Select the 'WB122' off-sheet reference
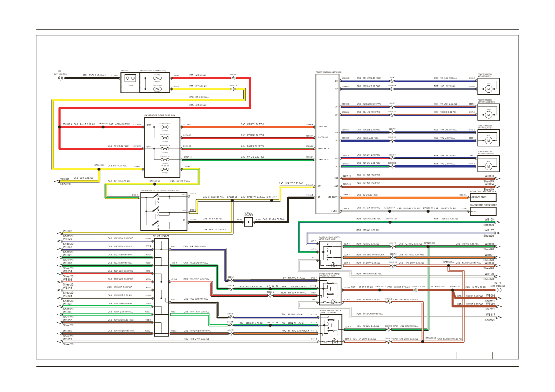The width and height of the screenshot is (555, 392). pyautogui.click(x=68, y=239)
